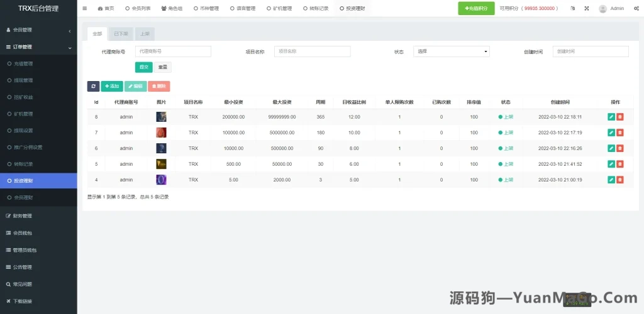Click the edit pencil icon in the Id 6 row
Viewport: 644px width, 314px height.
point(611,148)
